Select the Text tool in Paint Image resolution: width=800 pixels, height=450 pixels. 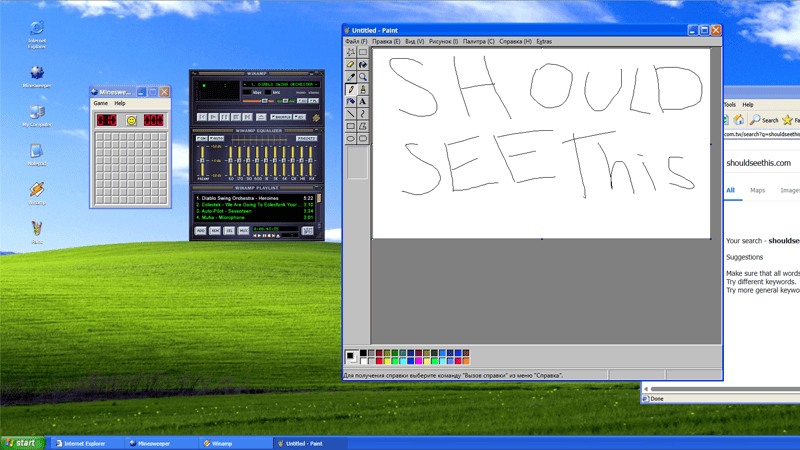click(363, 102)
